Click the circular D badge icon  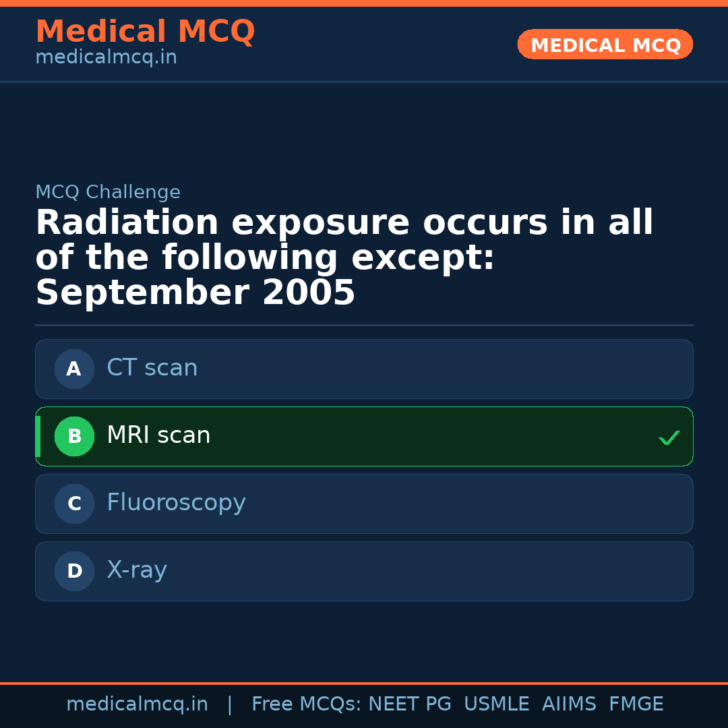tap(74, 571)
